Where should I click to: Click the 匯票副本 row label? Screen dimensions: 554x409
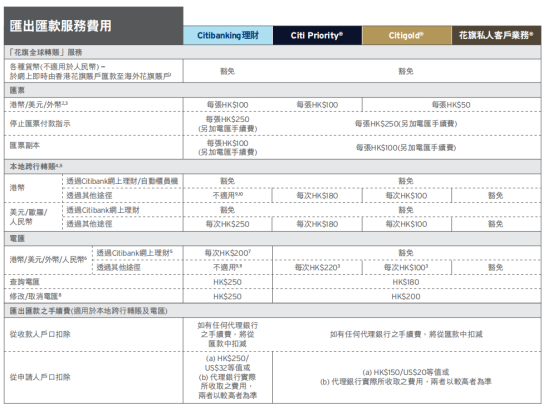25,145
